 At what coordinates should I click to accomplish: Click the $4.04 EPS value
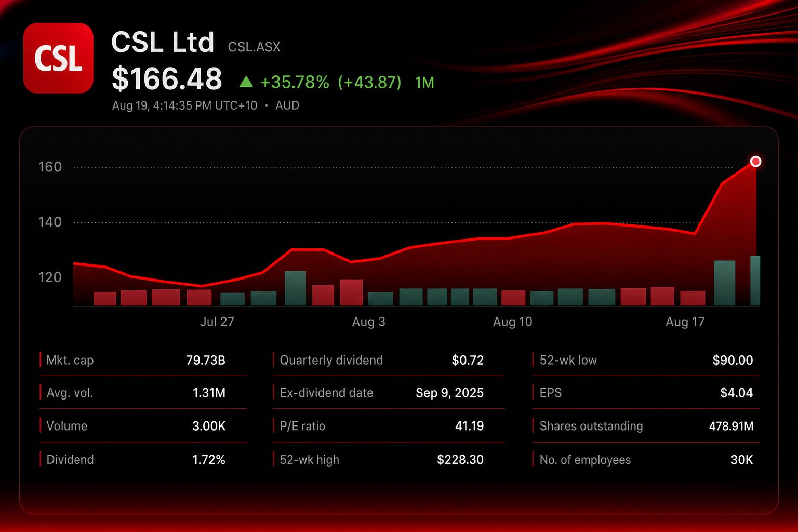pyautogui.click(x=737, y=393)
